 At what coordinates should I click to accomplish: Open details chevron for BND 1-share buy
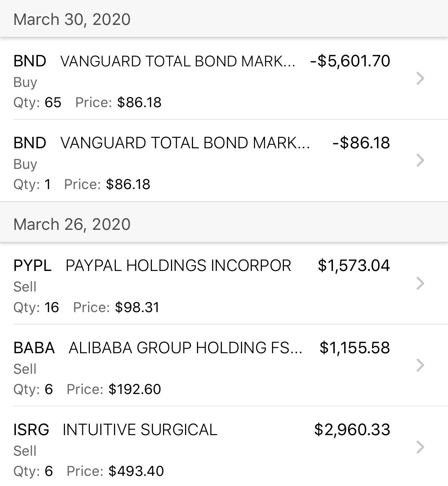(420, 160)
